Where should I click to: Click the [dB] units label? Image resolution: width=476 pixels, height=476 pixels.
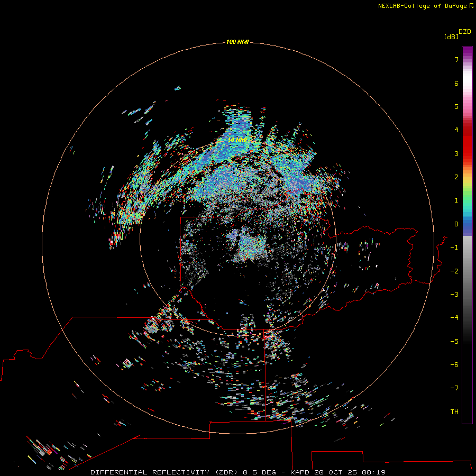(x=451, y=37)
